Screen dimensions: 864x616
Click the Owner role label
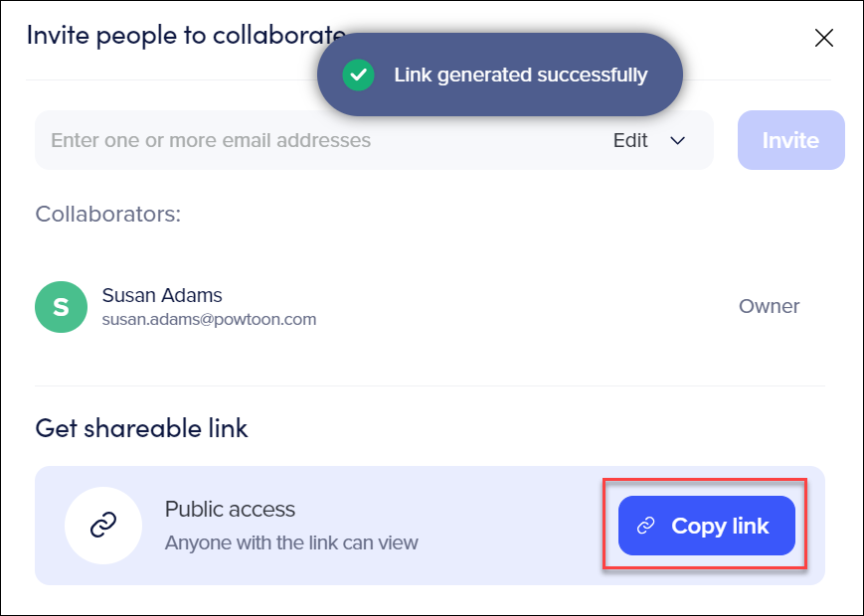(x=769, y=306)
